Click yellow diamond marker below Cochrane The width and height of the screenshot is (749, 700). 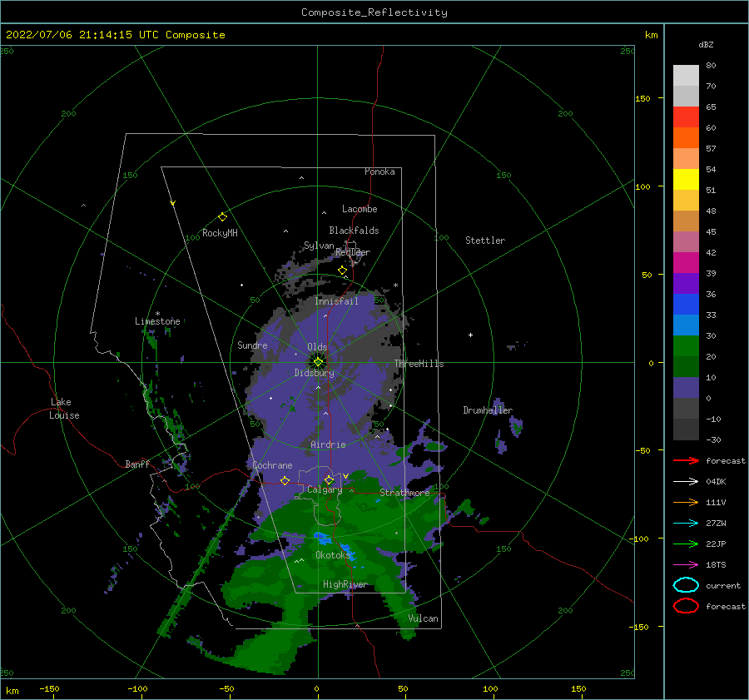285,480
